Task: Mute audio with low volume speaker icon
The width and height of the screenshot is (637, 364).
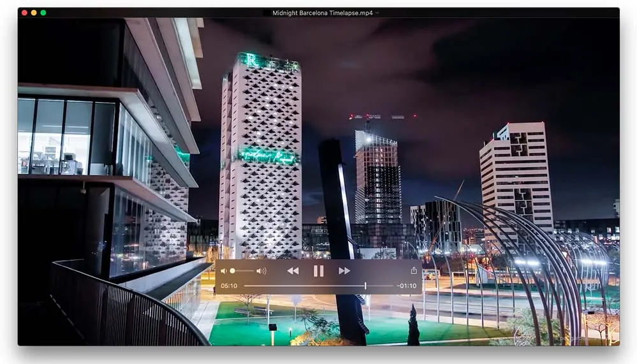Action: coord(223,271)
